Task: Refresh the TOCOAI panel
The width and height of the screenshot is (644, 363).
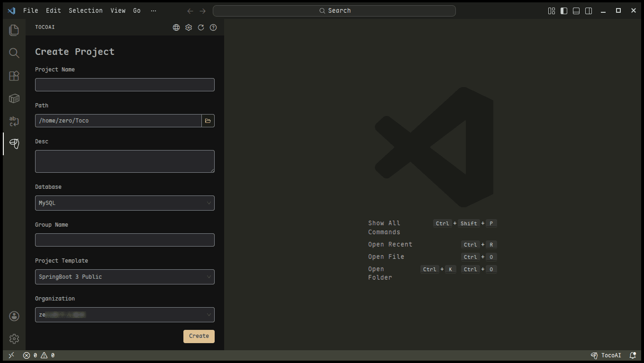Action: pos(200,27)
